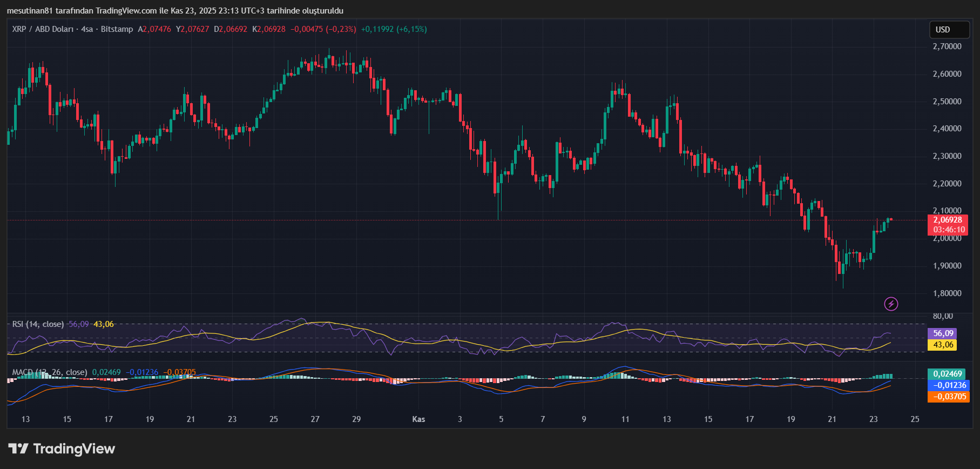This screenshot has width=980, height=469.
Task: Click the 1,80000 price scale label
Action: [x=947, y=293]
